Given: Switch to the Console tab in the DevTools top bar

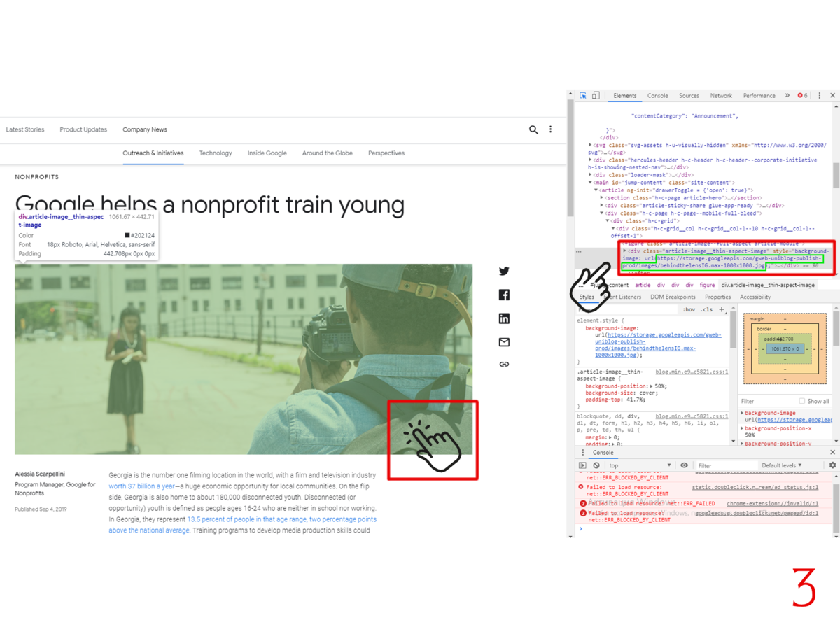Looking at the screenshot, I should 657,96.
